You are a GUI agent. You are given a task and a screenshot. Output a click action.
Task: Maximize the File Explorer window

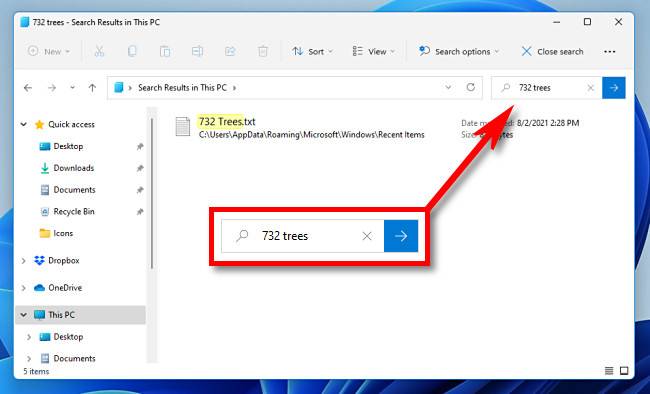tap(587, 22)
